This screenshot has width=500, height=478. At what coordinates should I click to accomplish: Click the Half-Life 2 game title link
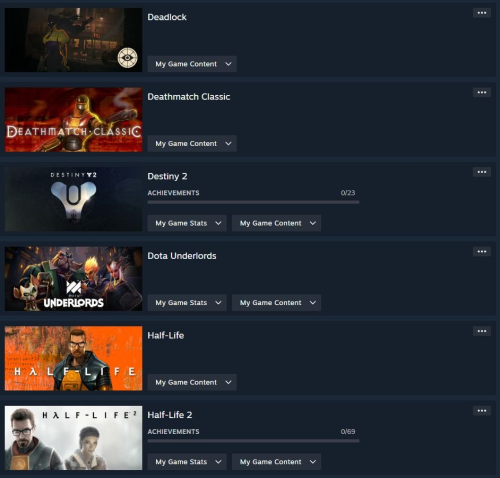point(170,415)
